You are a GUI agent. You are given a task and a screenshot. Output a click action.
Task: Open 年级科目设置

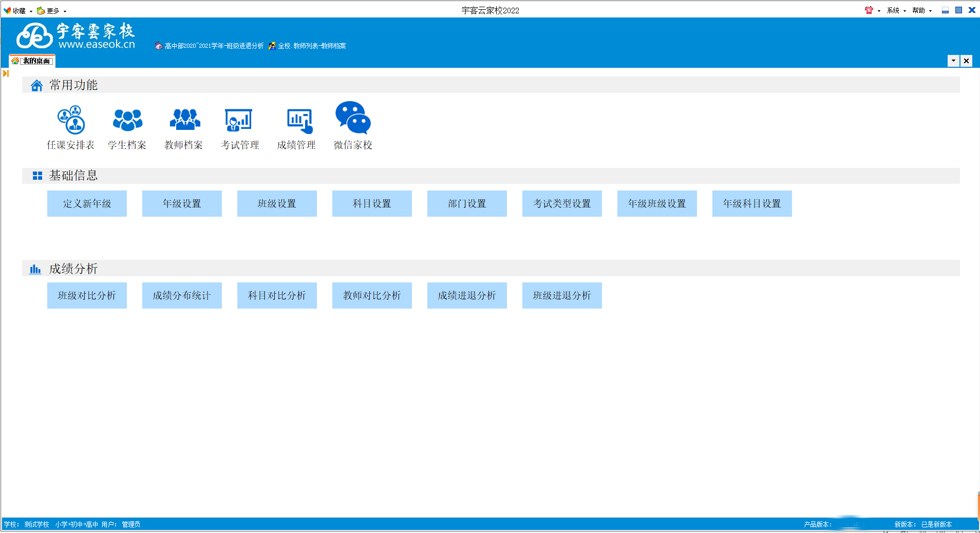point(752,203)
